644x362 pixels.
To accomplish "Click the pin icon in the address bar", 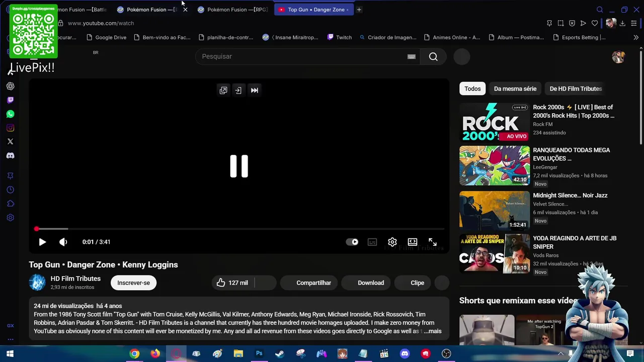I will [x=549, y=23].
